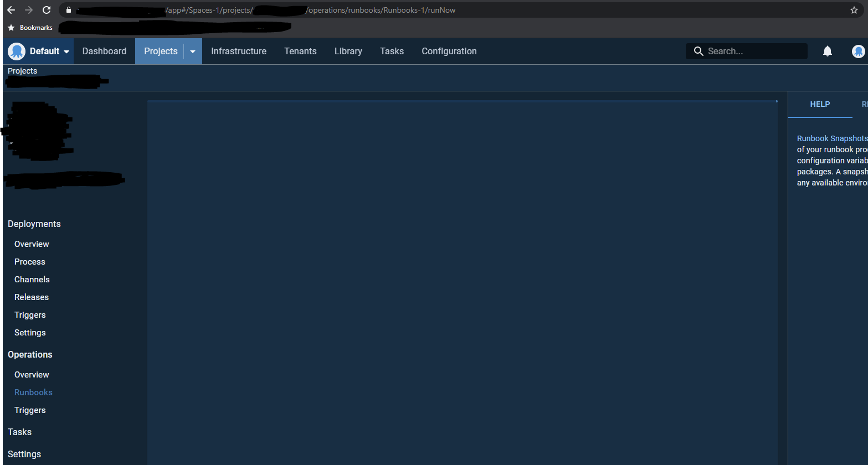Click the Projects breadcrumb link
Screen dimensions: 868x465
click(x=22, y=71)
